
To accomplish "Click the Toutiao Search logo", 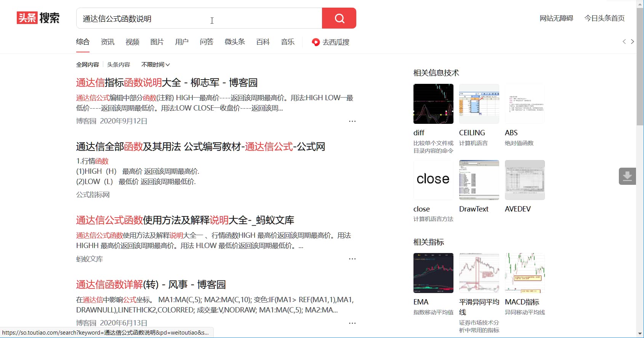I will click(38, 18).
